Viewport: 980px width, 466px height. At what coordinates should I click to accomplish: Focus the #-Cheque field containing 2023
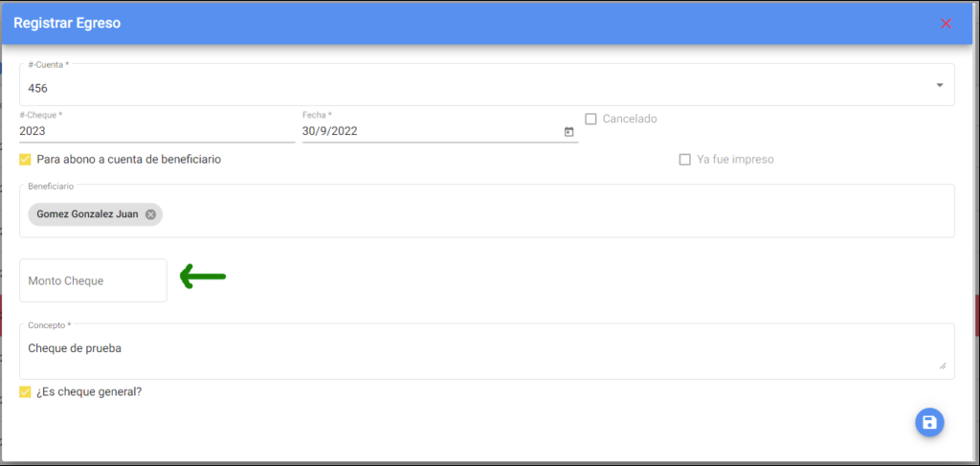[x=157, y=131]
